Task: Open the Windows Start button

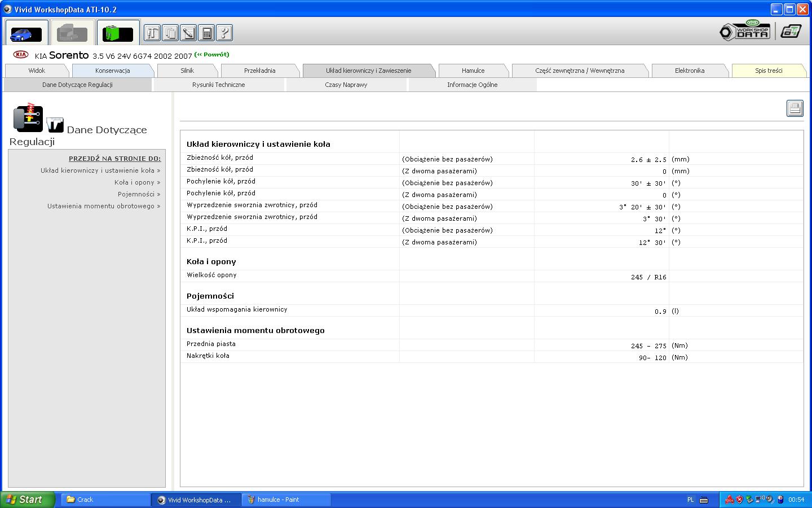Action: 28,500
